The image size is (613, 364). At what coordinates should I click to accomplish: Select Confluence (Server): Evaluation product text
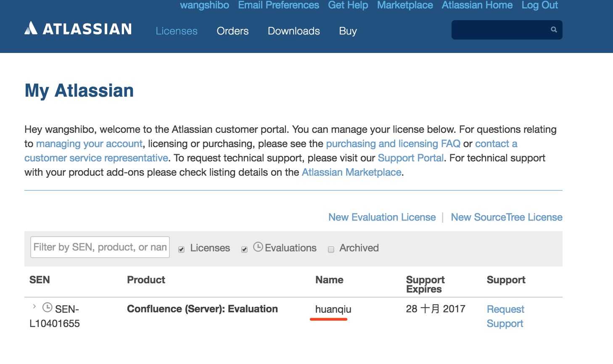(x=202, y=309)
